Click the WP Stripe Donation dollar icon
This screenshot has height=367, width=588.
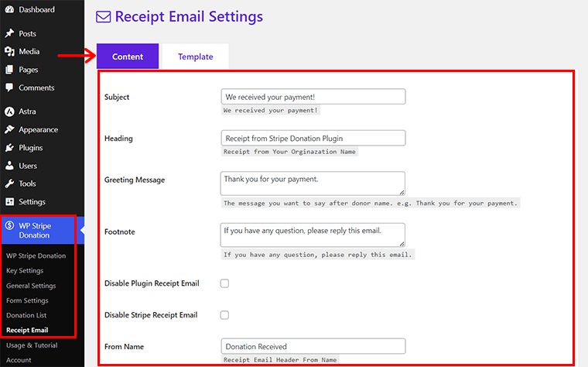[9, 225]
